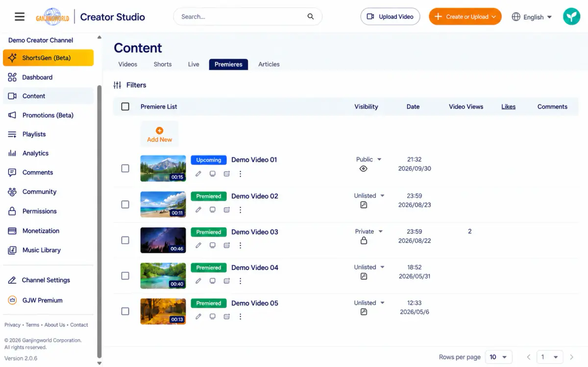Viewport: 588px width, 367px height.
Task: Expand the page number selector
Action: coord(549,357)
